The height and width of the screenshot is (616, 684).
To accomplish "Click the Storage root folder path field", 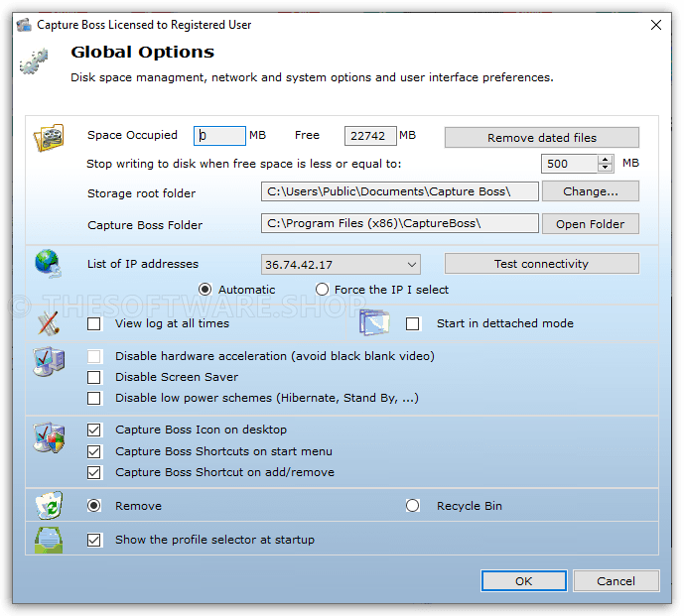I will 400,191.
